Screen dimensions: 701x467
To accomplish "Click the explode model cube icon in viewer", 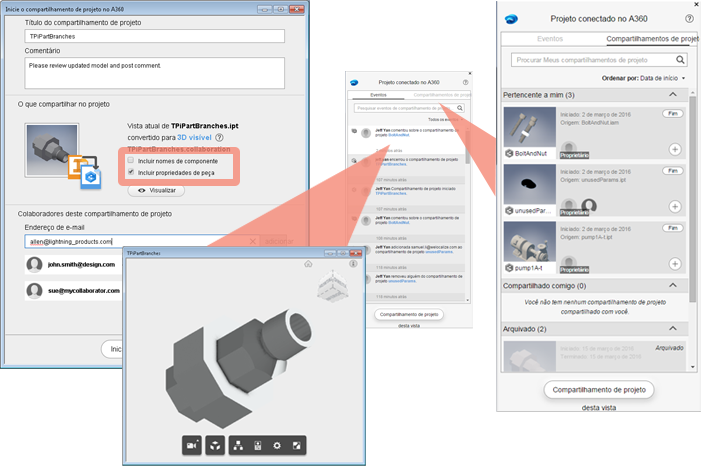I will pyautogui.click(x=215, y=446).
